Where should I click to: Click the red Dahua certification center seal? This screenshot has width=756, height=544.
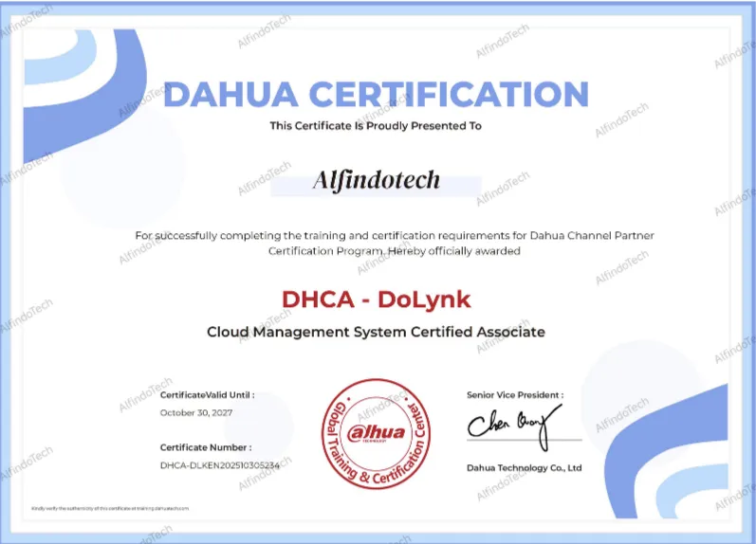click(376, 434)
